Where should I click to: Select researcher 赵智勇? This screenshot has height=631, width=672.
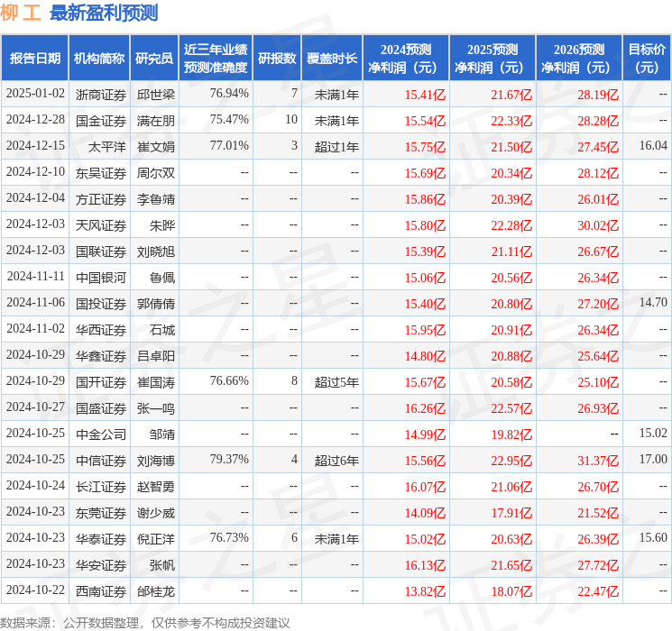tap(156, 487)
